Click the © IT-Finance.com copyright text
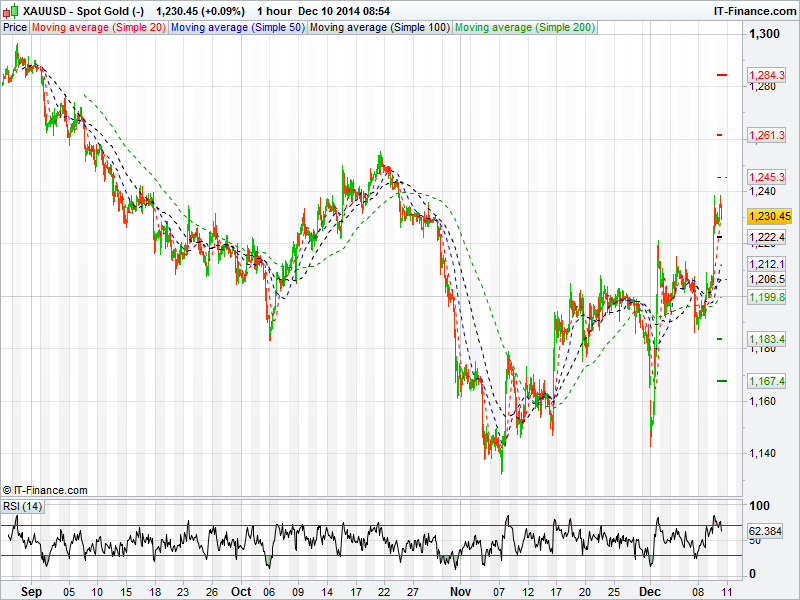 (45, 490)
